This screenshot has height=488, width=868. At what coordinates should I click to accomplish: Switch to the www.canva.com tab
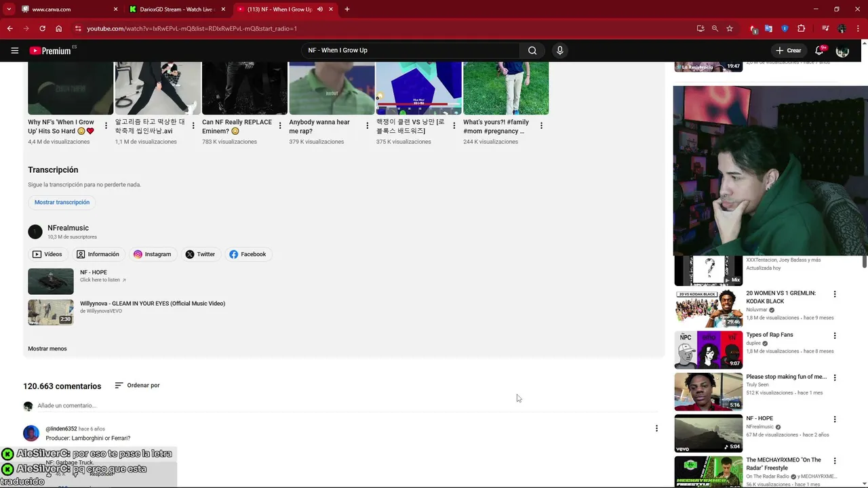pos(69,9)
